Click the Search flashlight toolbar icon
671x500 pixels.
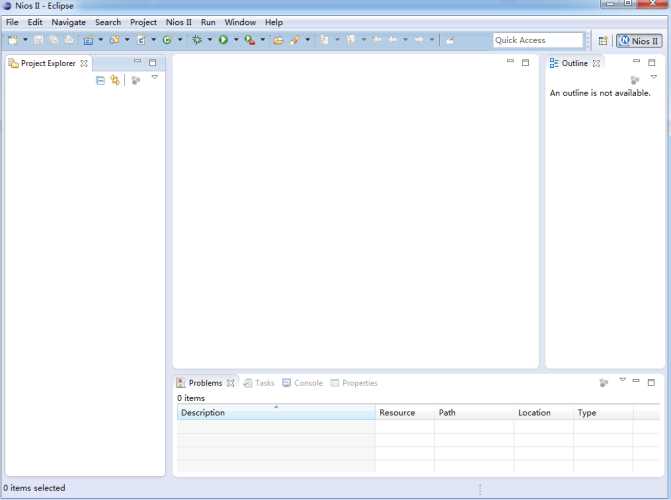point(295,40)
